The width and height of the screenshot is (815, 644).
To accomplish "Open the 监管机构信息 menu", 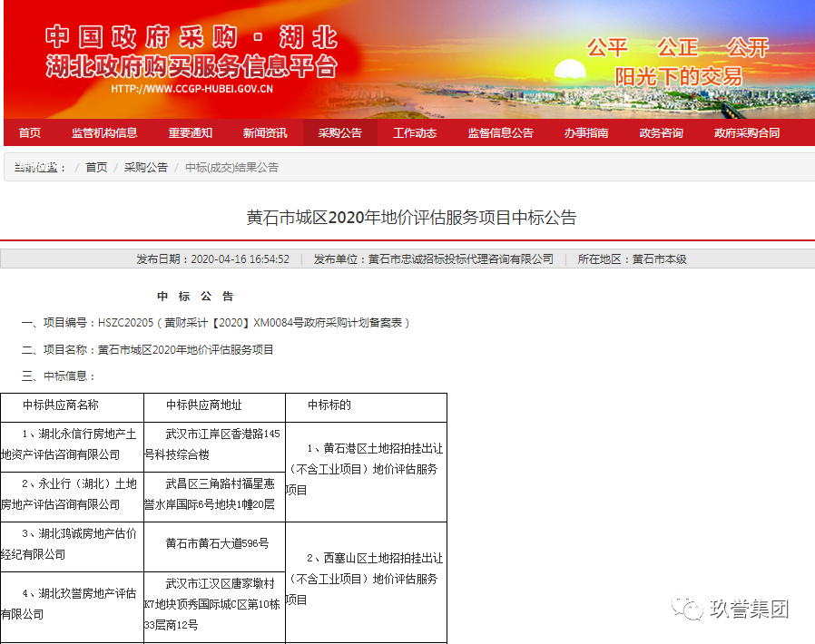I will click(x=103, y=132).
